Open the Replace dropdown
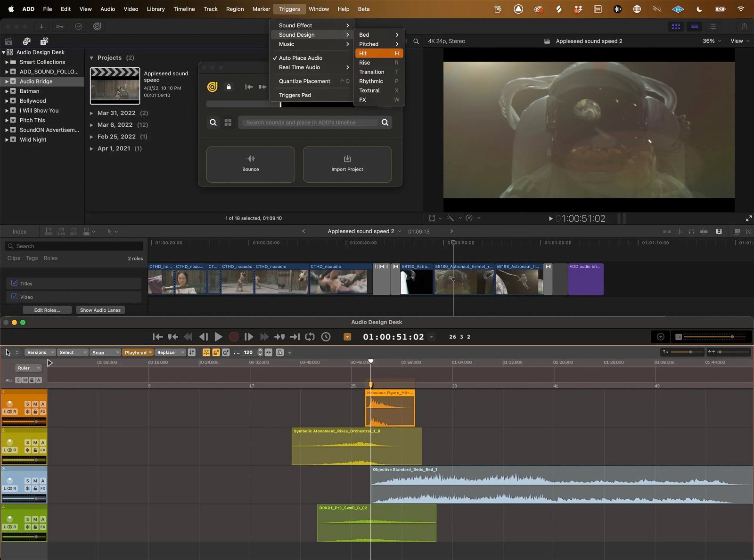Screen dimensions: 754x560 170,352
